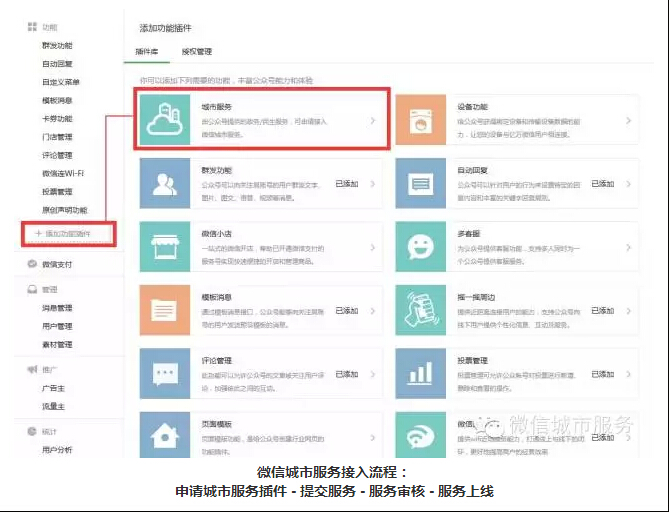Click the 页面模板 card title
Viewport: 669px width, 512px height.
pos(217,424)
